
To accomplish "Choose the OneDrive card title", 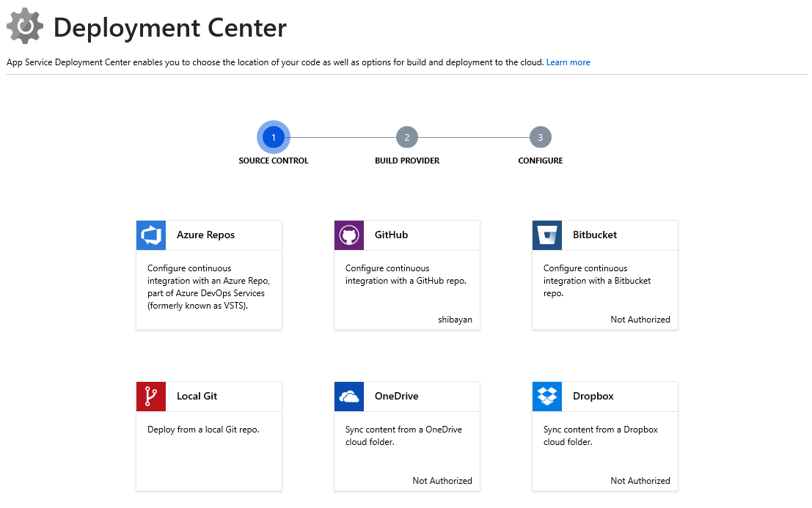I will 397,397.
